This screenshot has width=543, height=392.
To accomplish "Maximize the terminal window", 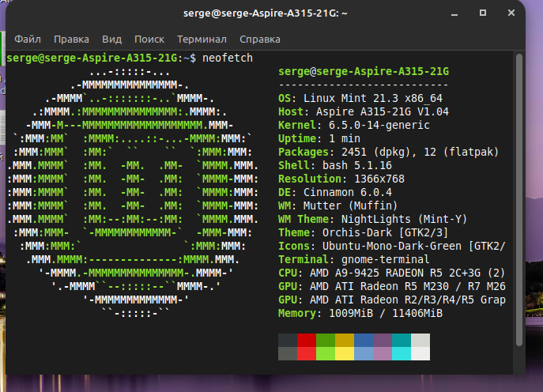I will (x=483, y=13).
